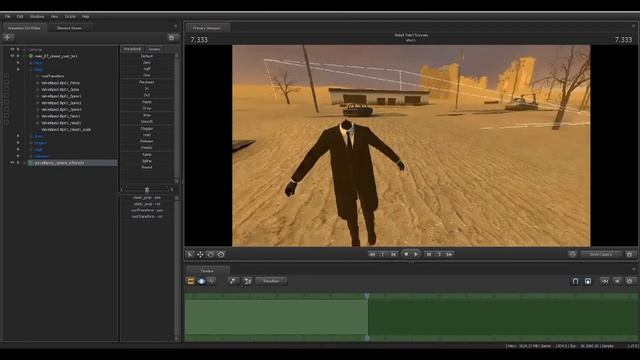Toggle visibility eye for male_07_closed_coat_tie1
The width and height of the screenshot is (640, 360).
point(12,56)
